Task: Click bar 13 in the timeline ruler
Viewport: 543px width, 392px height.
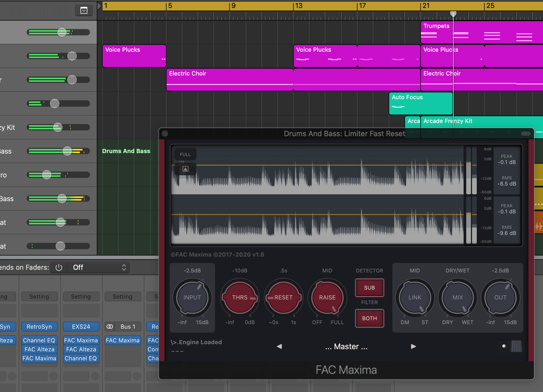Action: [x=299, y=6]
